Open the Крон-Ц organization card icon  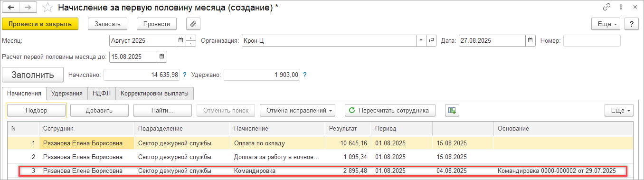pos(431,41)
